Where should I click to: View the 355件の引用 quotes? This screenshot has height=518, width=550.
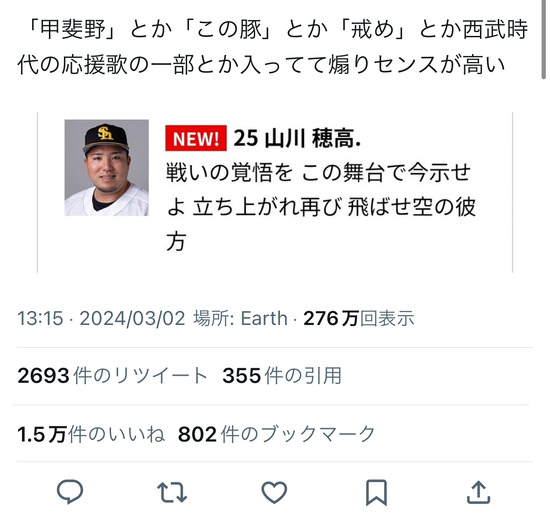282,376
